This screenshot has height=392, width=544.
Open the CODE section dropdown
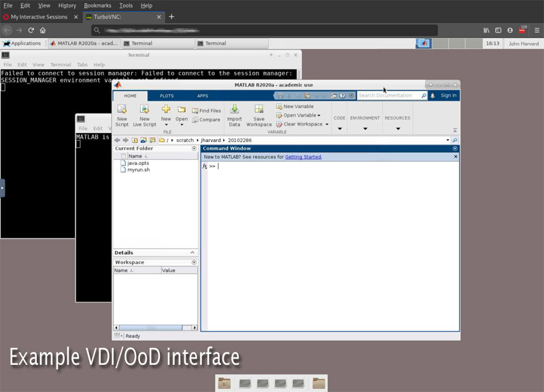(339, 128)
